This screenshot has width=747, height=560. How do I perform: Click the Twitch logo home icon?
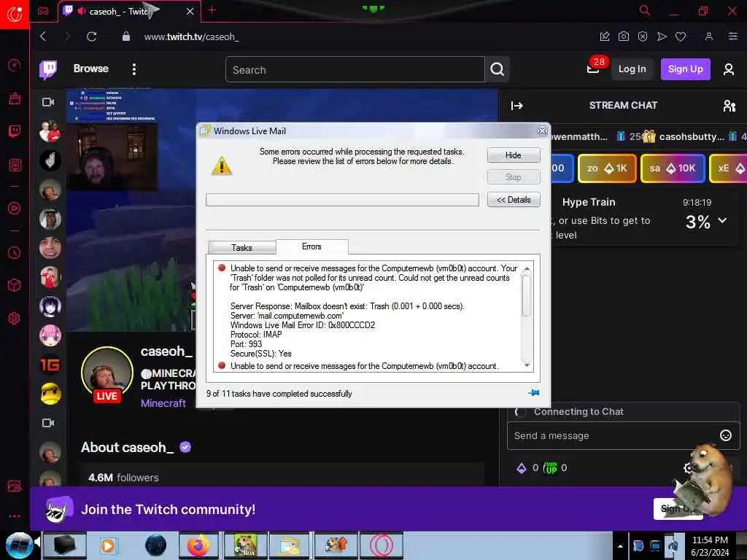48,69
